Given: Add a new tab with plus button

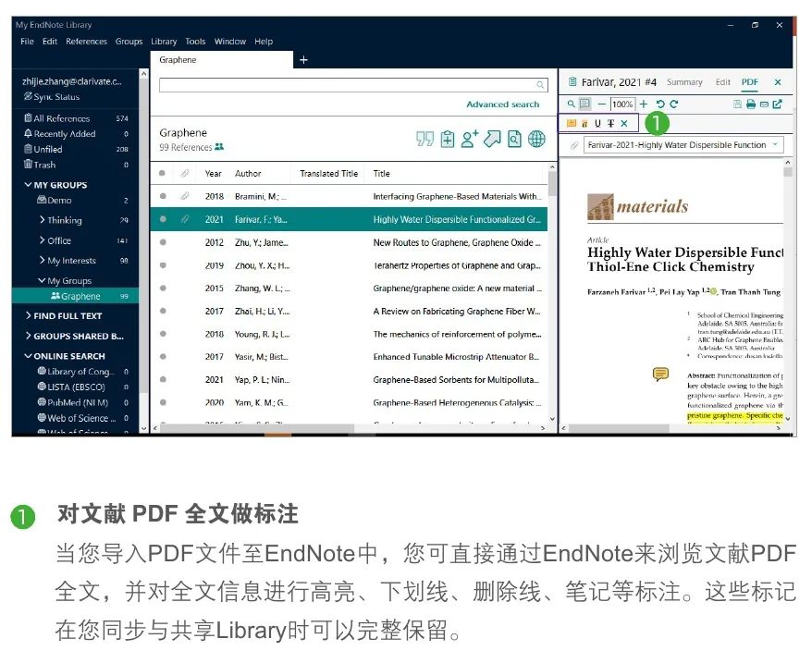Looking at the screenshot, I should [x=304, y=60].
